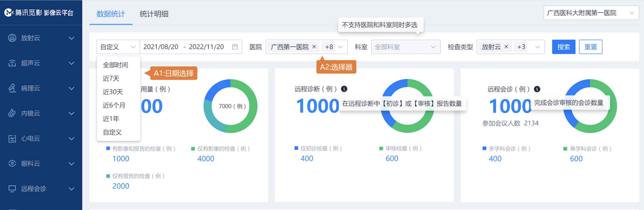Image resolution: width=644 pixels, height=210 pixels.
Task: Click the blue 多学科会诊 legend swatch
Action: point(484,148)
